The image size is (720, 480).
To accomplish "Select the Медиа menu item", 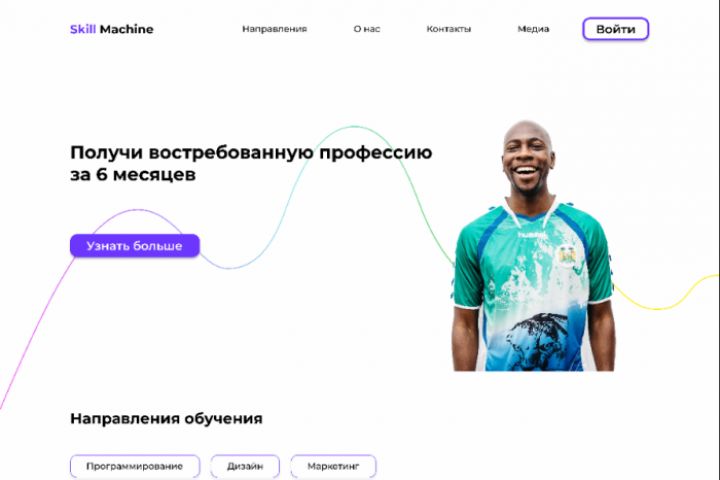I will (533, 29).
